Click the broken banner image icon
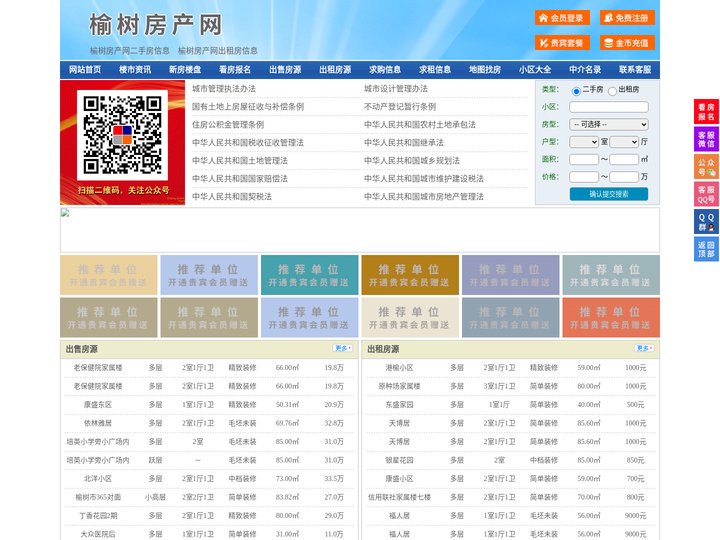 click(65, 213)
